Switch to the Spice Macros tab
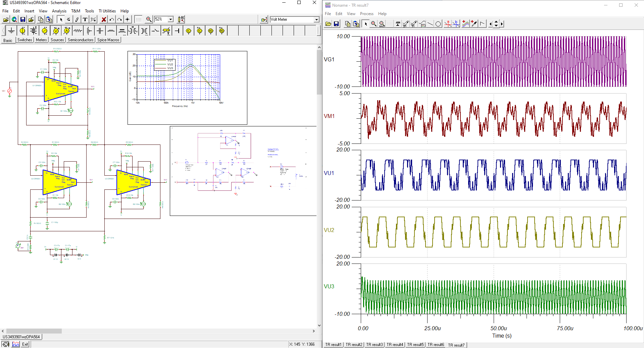 [108, 40]
